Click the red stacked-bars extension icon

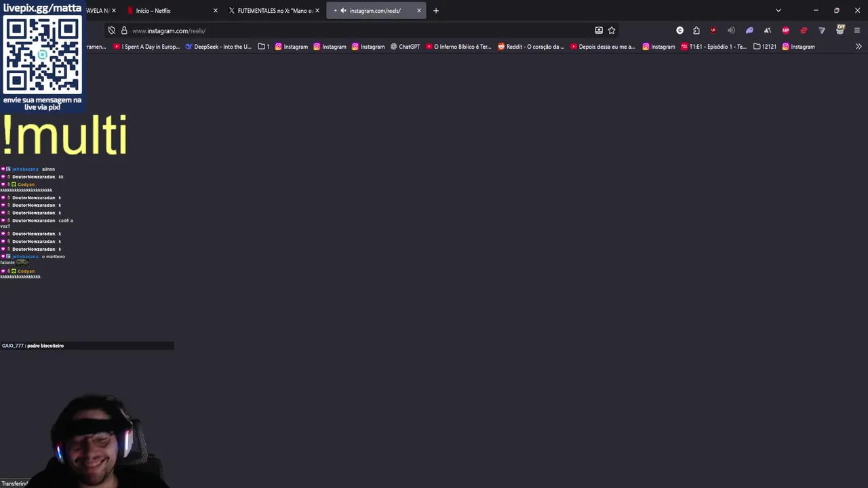click(x=804, y=30)
